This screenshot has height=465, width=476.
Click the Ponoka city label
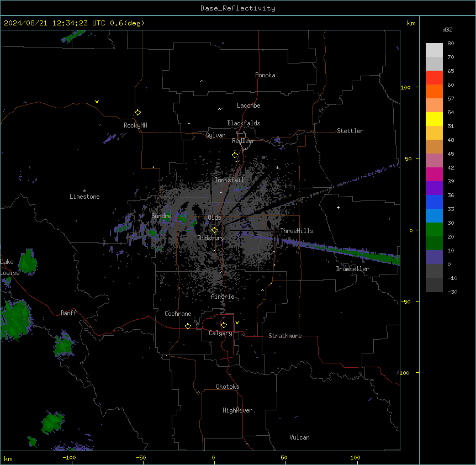click(x=265, y=75)
